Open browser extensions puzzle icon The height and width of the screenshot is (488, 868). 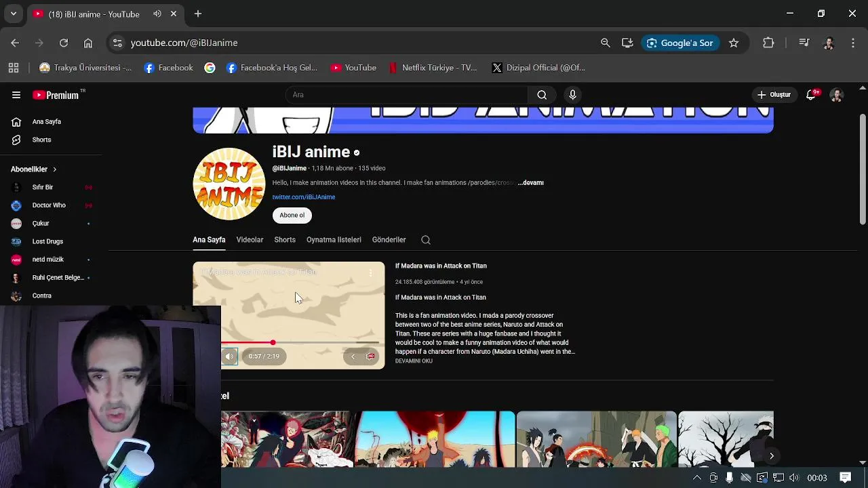point(768,43)
